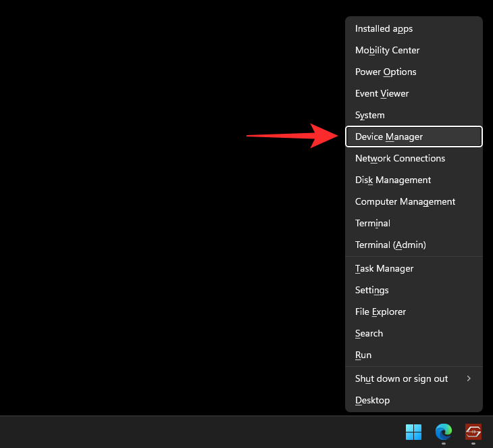Start Terminal from the menu
The width and height of the screenshot is (493, 448).
414,224
